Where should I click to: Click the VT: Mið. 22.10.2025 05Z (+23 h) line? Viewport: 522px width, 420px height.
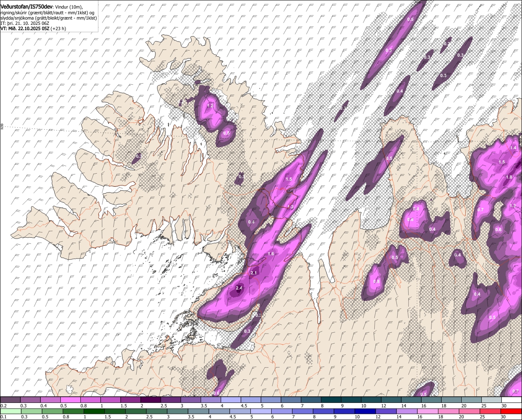(x=33, y=29)
